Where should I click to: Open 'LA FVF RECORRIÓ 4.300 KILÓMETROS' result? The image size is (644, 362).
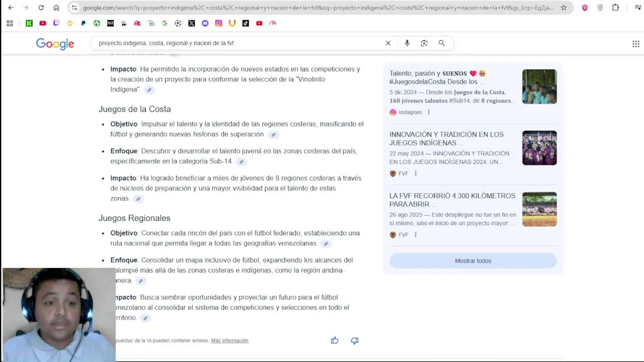click(x=452, y=200)
